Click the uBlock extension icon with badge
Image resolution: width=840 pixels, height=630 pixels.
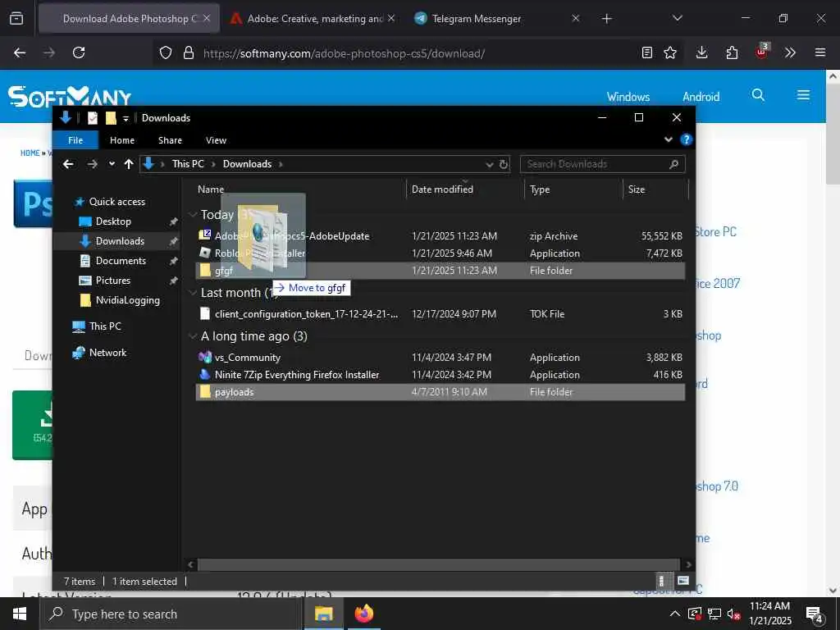pyautogui.click(x=762, y=52)
